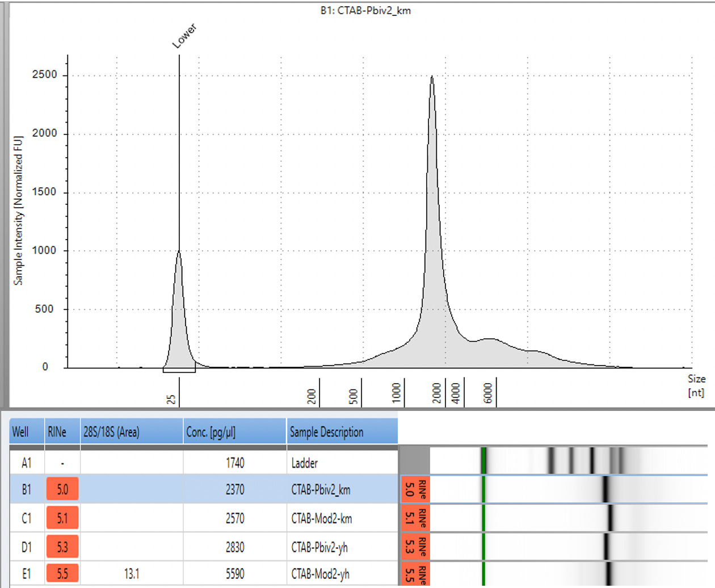Image resolution: width=715 pixels, height=588 pixels.
Task: Click the 200 nt size marker
Action: [312, 396]
